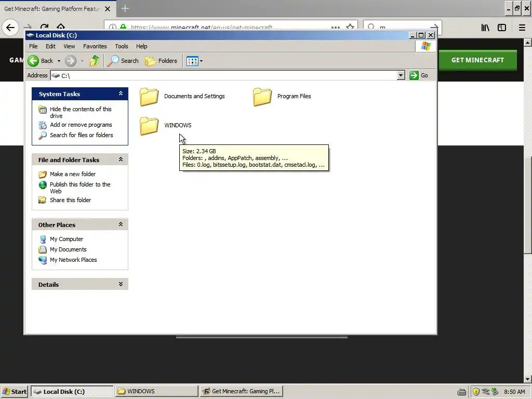Open the browser hamburger menu
The height and width of the screenshot is (399, 532).
coord(522,28)
